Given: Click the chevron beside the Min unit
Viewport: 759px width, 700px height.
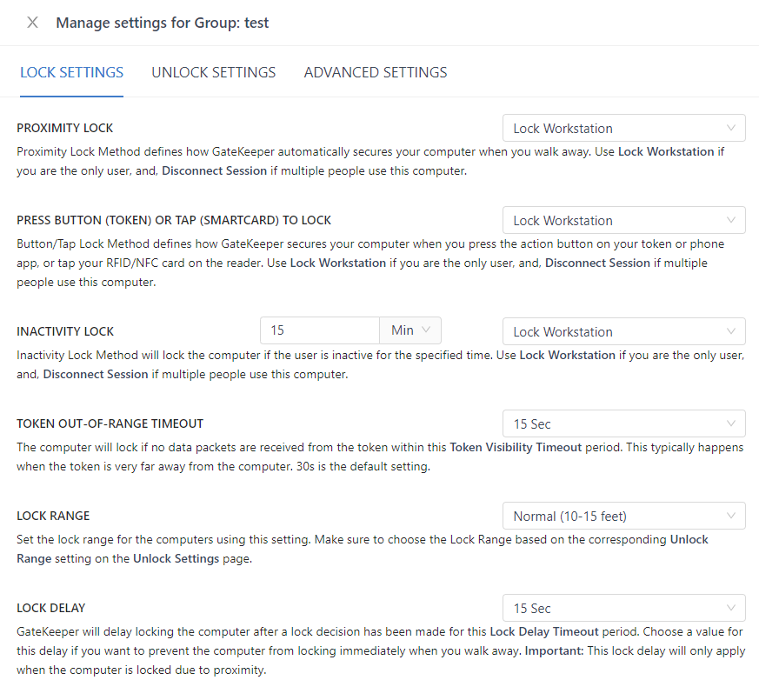Looking at the screenshot, I should click(426, 330).
